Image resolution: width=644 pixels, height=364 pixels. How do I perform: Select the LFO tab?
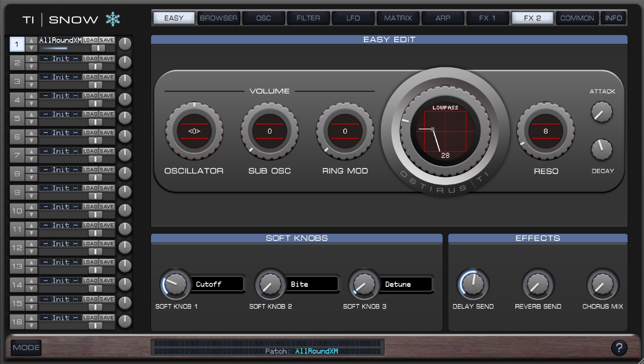(353, 18)
